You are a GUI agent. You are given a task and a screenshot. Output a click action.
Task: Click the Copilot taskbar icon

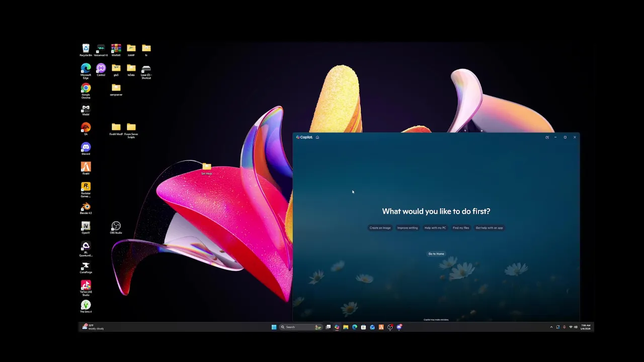pyautogui.click(x=337, y=327)
